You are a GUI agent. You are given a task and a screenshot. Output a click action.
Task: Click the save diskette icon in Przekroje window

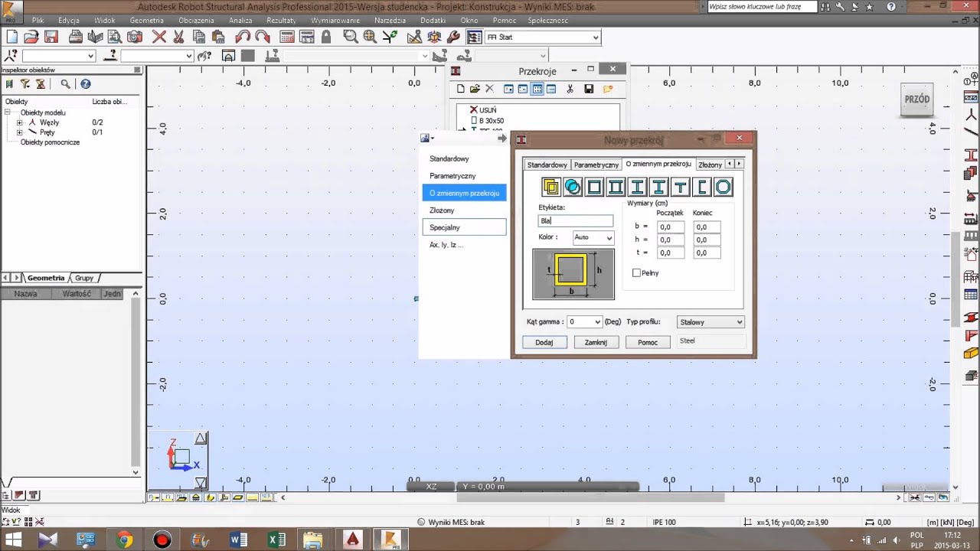[x=589, y=90]
